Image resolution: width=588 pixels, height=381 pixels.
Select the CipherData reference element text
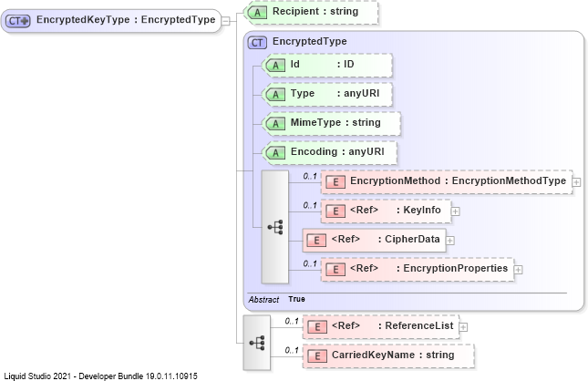pyautogui.click(x=386, y=239)
